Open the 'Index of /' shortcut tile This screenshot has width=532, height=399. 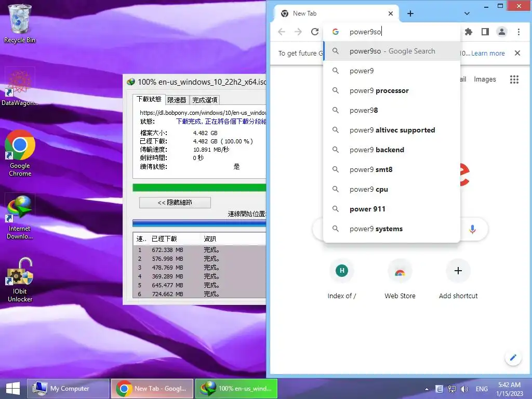coord(342,280)
